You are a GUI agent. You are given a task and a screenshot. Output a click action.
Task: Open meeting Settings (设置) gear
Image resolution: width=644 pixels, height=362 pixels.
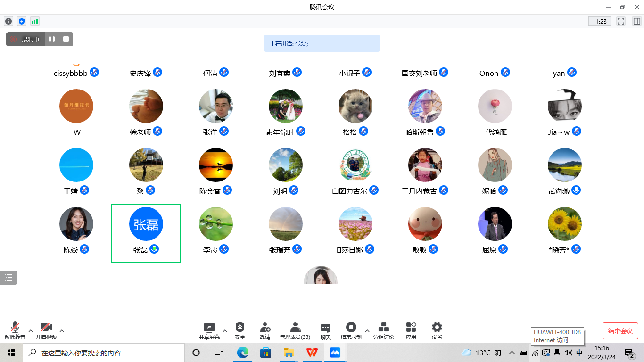(x=437, y=331)
